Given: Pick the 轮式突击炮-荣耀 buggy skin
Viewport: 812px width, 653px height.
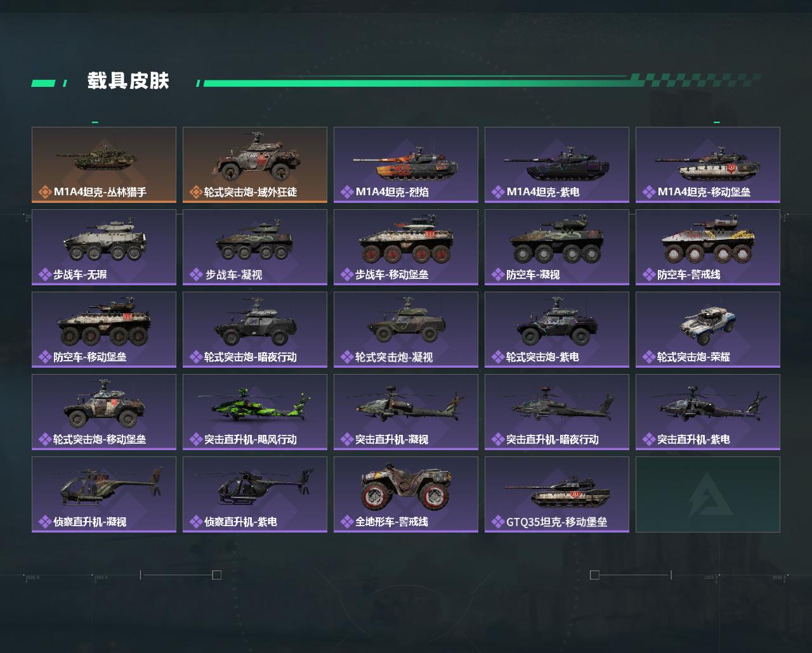Looking at the screenshot, I should (x=708, y=330).
